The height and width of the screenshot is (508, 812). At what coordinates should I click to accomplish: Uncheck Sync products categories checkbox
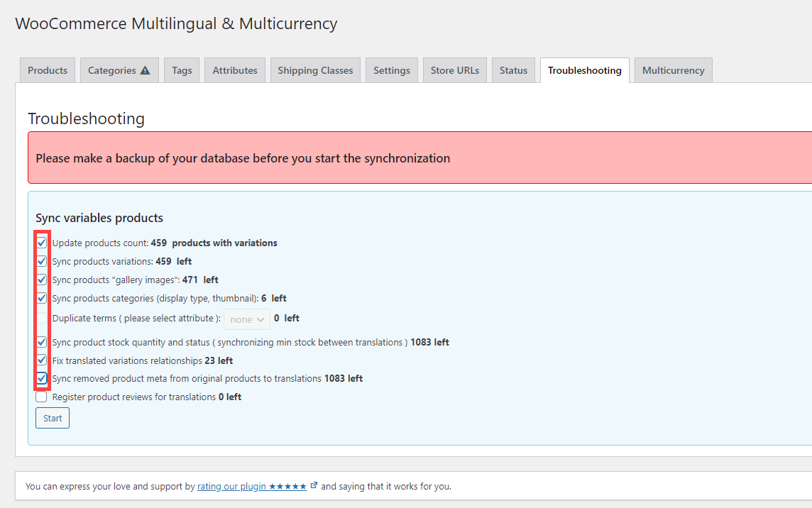coord(41,298)
